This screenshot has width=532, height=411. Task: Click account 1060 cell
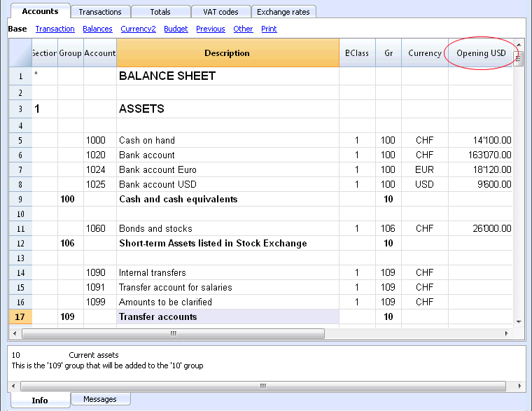click(100, 228)
